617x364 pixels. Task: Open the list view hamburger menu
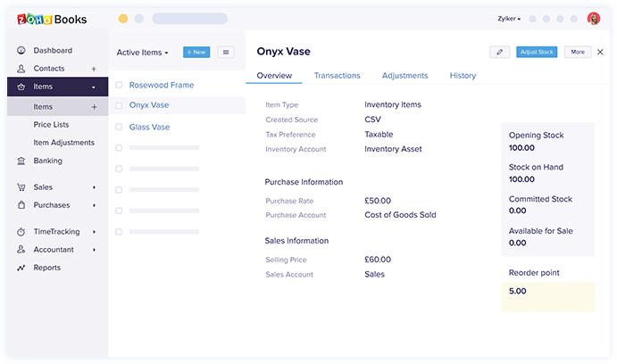[x=226, y=52]
